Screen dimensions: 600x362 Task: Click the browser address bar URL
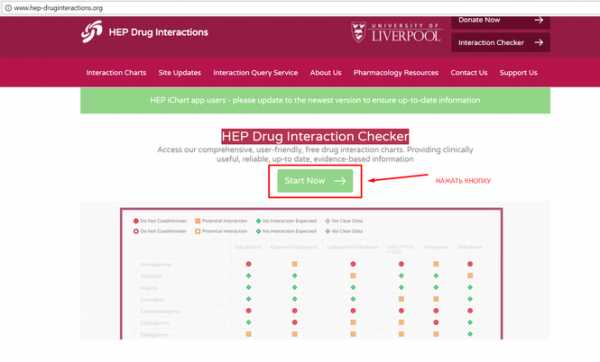coord(58,8)
